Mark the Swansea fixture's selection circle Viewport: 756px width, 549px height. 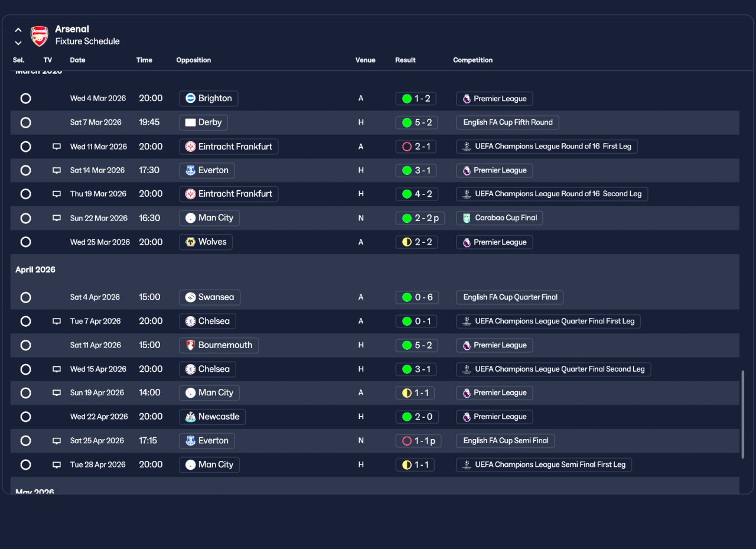click(25, 297)
